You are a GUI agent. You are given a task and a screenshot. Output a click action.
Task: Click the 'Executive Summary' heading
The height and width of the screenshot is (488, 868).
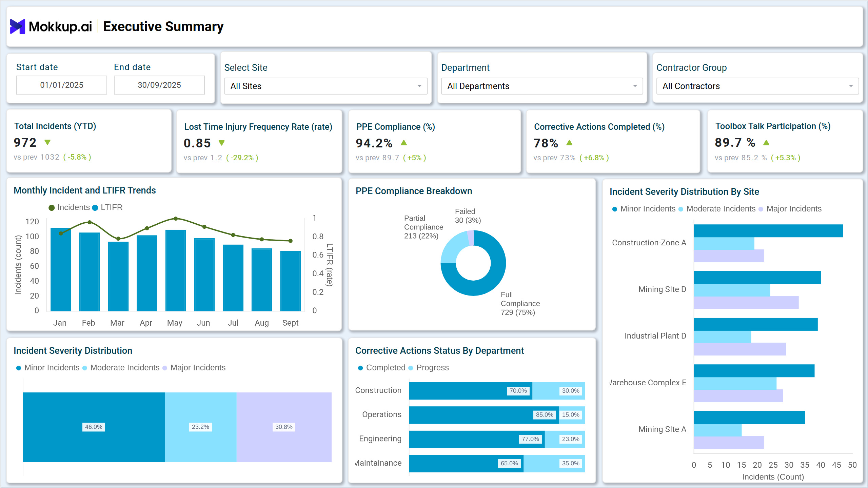pos(163,26)
